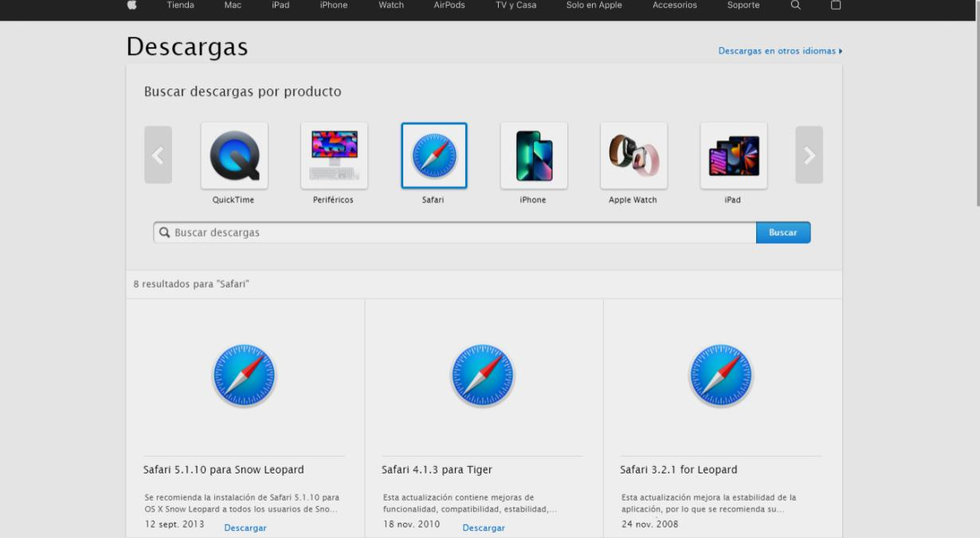Open Descargas en otros idiomas link

tap(780, 51)
